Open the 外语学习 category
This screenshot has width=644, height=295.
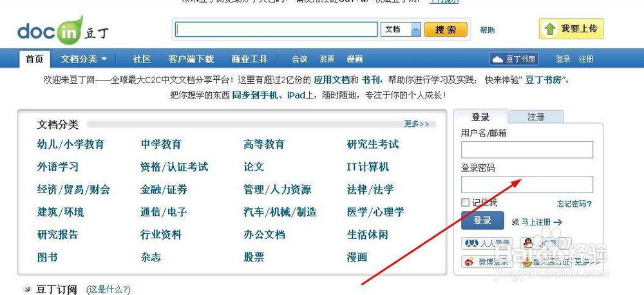pos(57,167)
